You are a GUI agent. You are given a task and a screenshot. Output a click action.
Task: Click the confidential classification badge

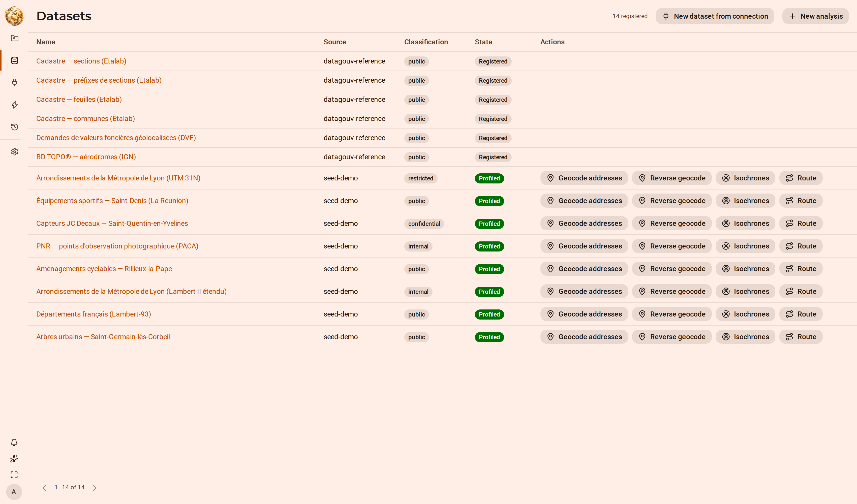point(424,224)
